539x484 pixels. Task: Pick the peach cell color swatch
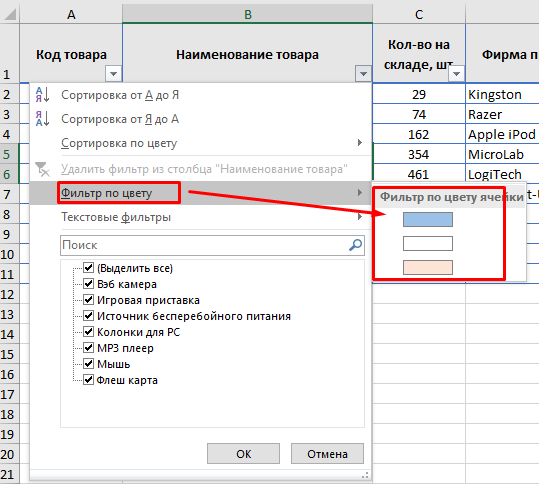pyautogui.click(x=428, y=267)
